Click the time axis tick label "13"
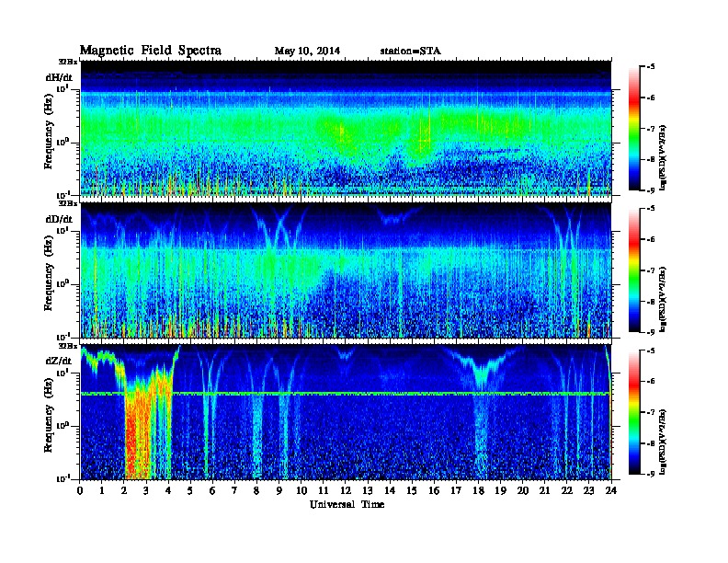The image size is (728, 563). coord(368,491)
